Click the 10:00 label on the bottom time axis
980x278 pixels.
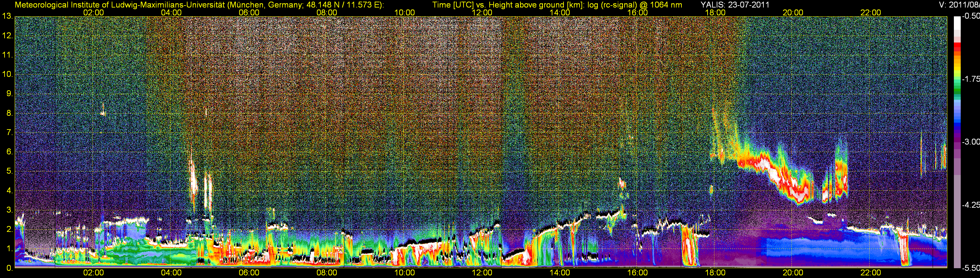pyautogui.click(x=404, y=273)
